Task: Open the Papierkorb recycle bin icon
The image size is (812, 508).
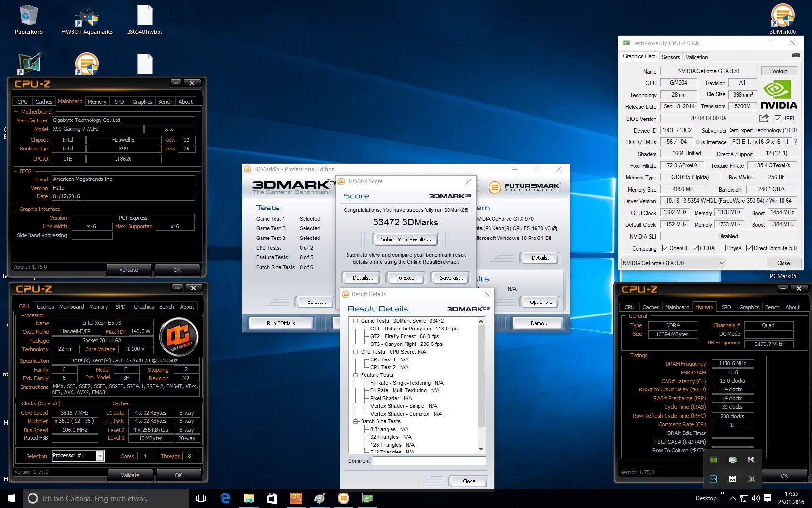Action: point(29,20)
